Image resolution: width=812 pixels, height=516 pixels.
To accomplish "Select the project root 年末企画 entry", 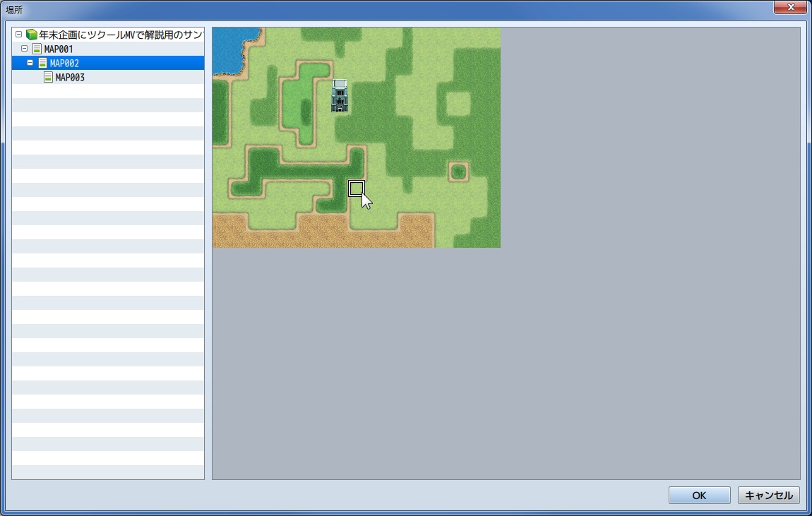I will coord(121,35).
